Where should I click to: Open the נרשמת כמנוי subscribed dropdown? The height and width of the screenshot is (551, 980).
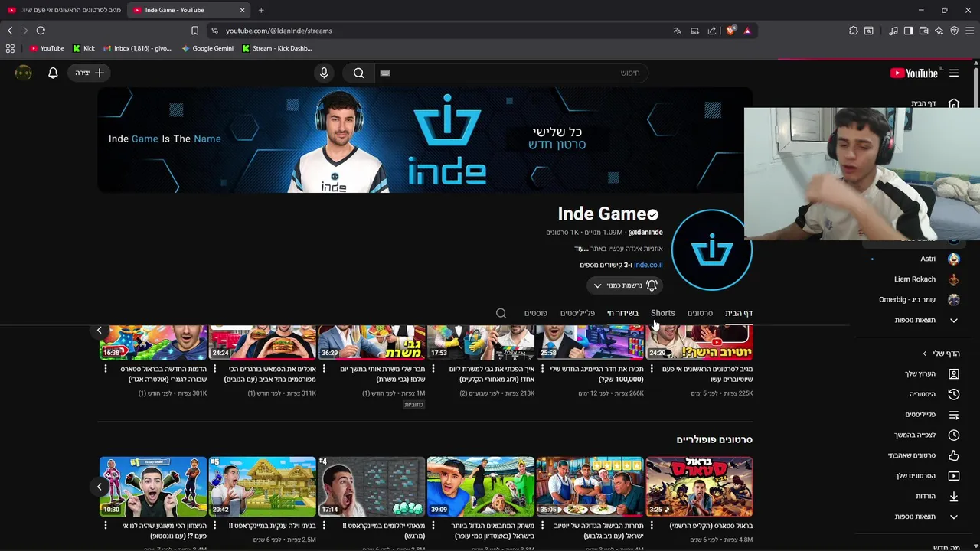pyautogui.click(x=623, y=285)
